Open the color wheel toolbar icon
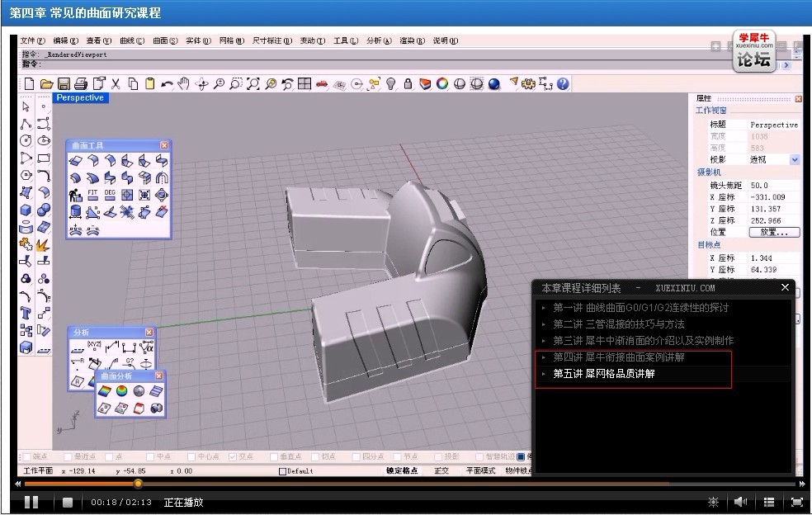 442,84
